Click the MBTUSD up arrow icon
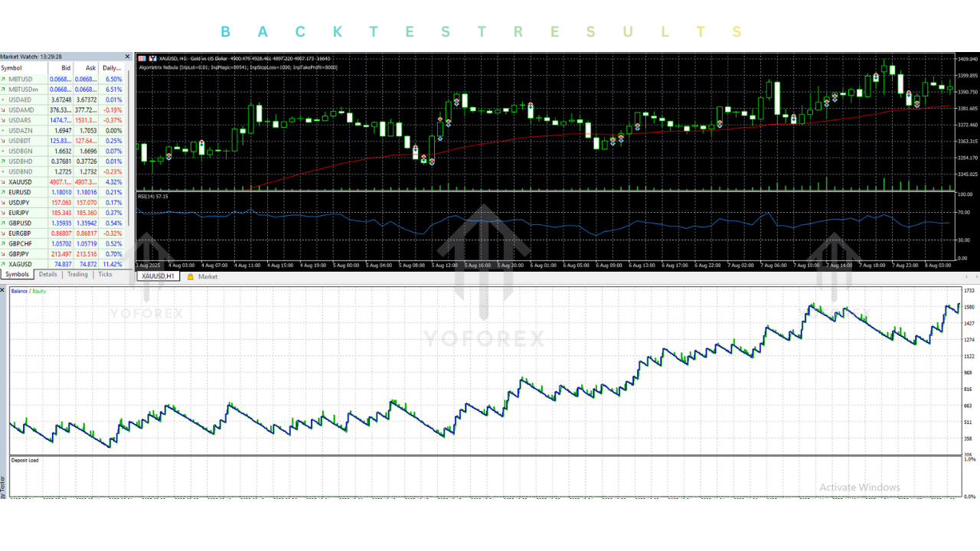 pyautogui.click(x=3, y=79)
